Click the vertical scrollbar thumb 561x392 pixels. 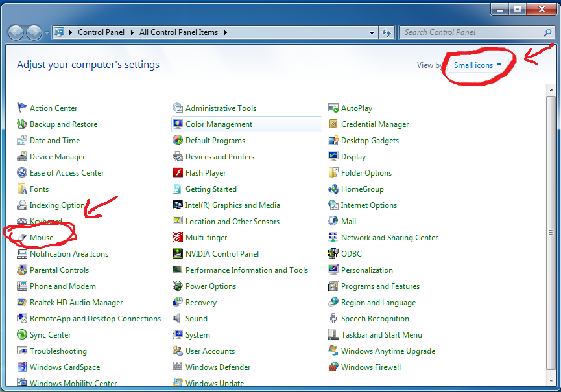point(551,233)
